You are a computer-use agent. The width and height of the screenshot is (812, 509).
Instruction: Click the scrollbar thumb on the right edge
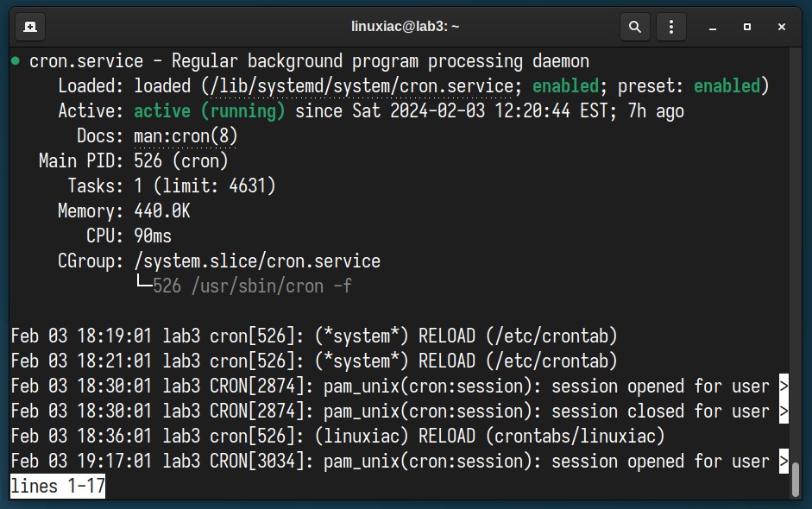796,480
